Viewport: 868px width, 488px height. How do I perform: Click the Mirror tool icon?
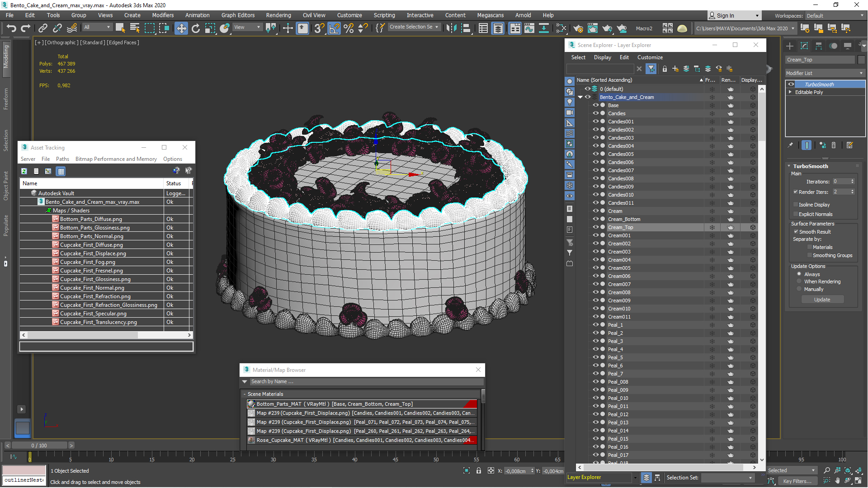click(451, 28)
